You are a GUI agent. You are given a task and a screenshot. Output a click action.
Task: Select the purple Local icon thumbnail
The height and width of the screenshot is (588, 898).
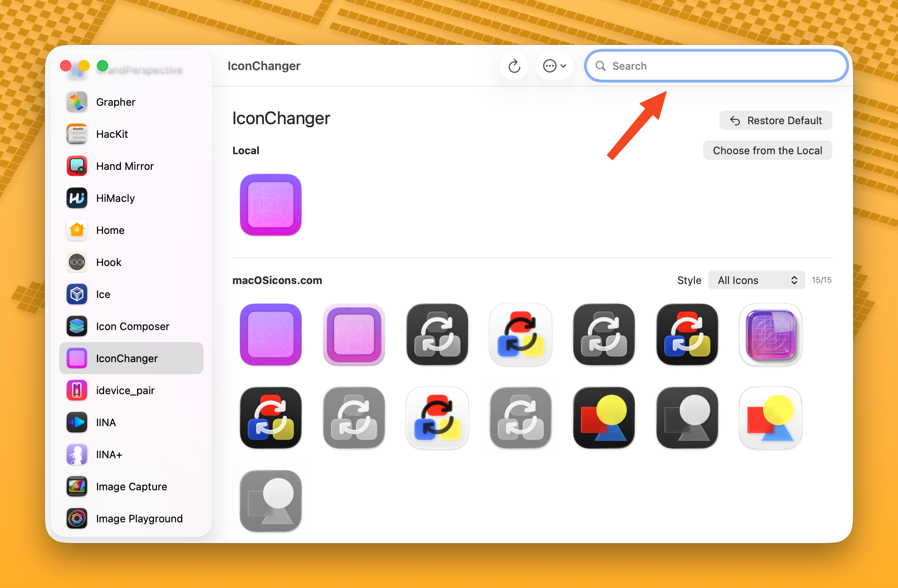(270, 205)
